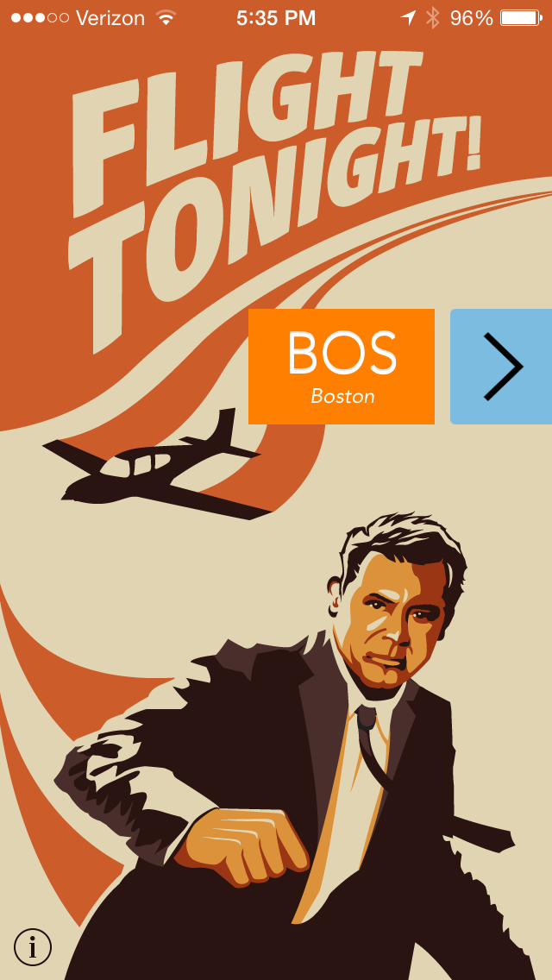
Task: Tap the black chevron arrow on blue tile
Action: click(x=503, y=367)
